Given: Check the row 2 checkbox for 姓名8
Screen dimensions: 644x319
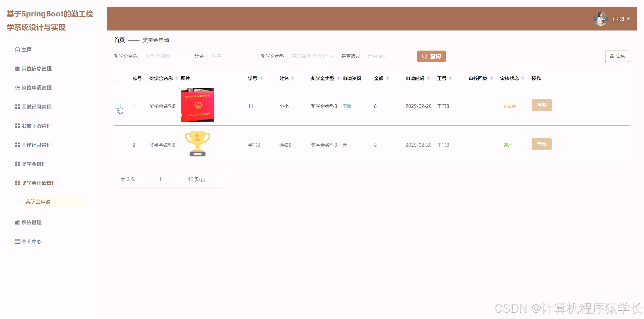Looking at the screenshot, I should tap(118, 145).
